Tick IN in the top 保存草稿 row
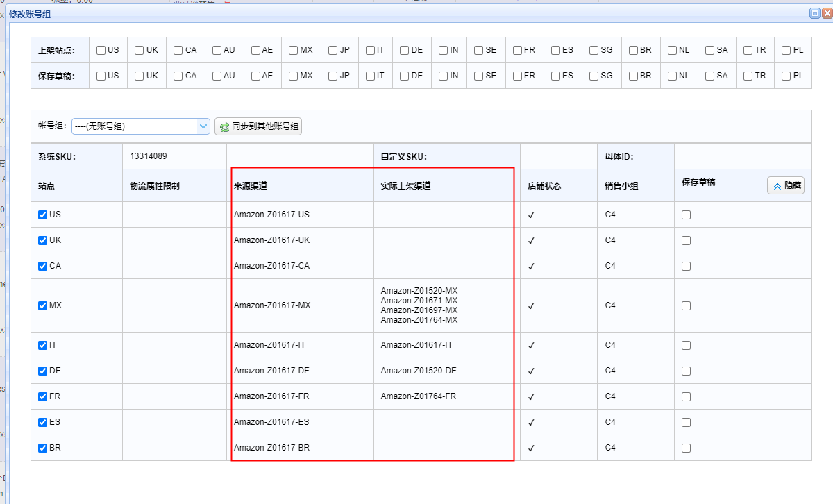The image size is (833, 504). coord(444,76)
